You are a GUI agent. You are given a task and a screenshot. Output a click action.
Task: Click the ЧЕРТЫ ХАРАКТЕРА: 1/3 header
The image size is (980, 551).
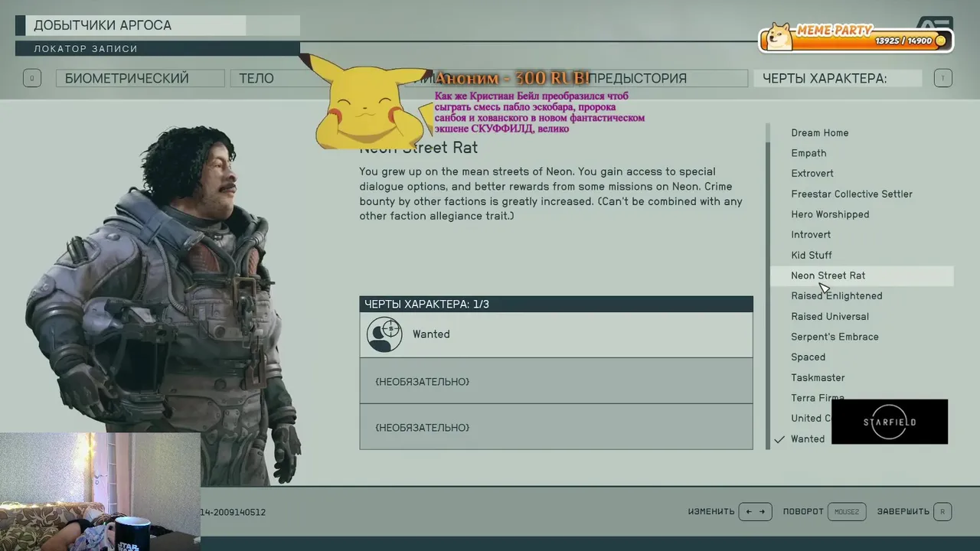point(557,304)
